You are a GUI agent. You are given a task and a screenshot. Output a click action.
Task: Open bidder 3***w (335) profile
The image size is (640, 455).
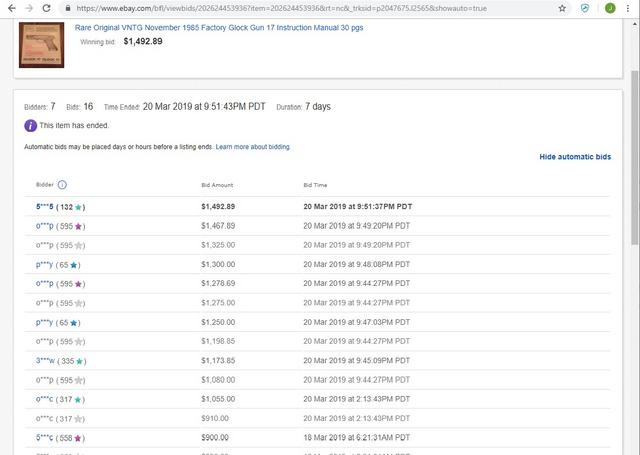tap(45, 361)
